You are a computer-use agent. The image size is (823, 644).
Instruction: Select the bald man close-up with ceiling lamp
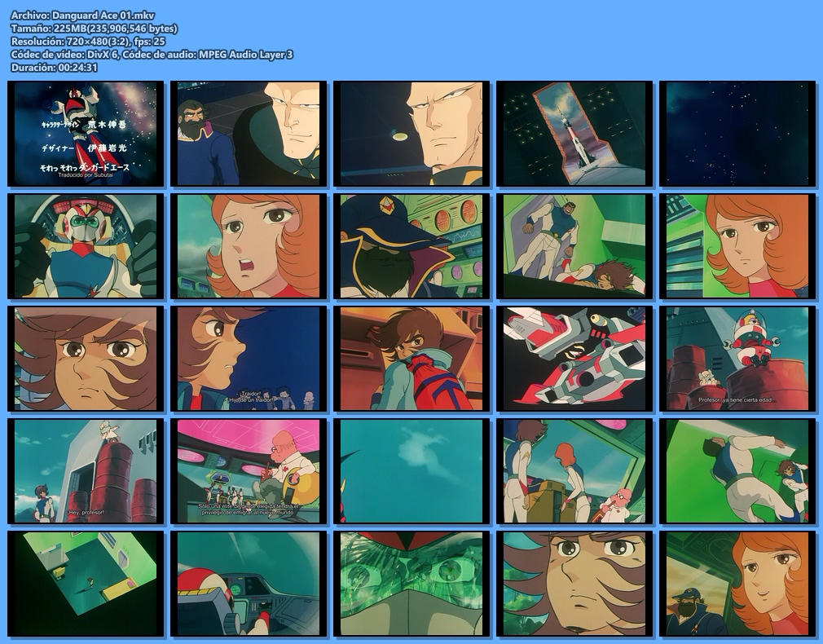point(411,134)
